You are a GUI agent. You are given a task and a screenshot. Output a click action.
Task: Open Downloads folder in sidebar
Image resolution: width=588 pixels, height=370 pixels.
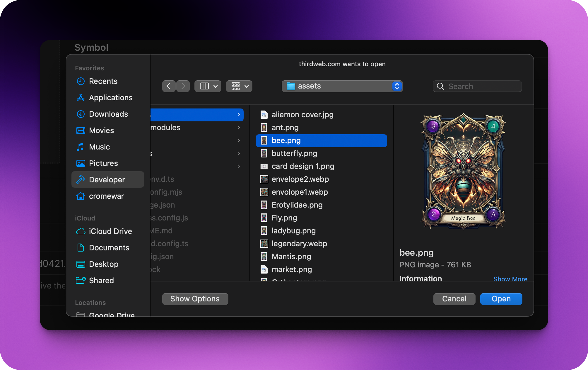(108, 114)
